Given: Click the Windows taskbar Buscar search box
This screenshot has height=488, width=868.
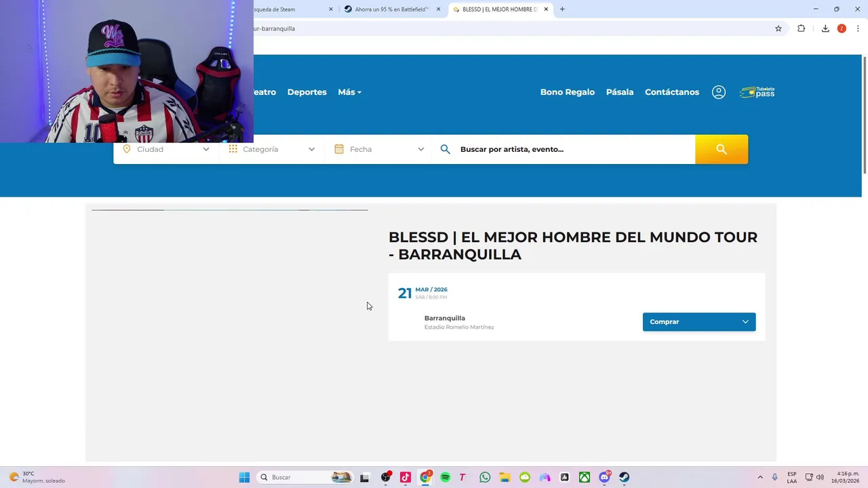Looking at the screenshot, I should (307, 477).
